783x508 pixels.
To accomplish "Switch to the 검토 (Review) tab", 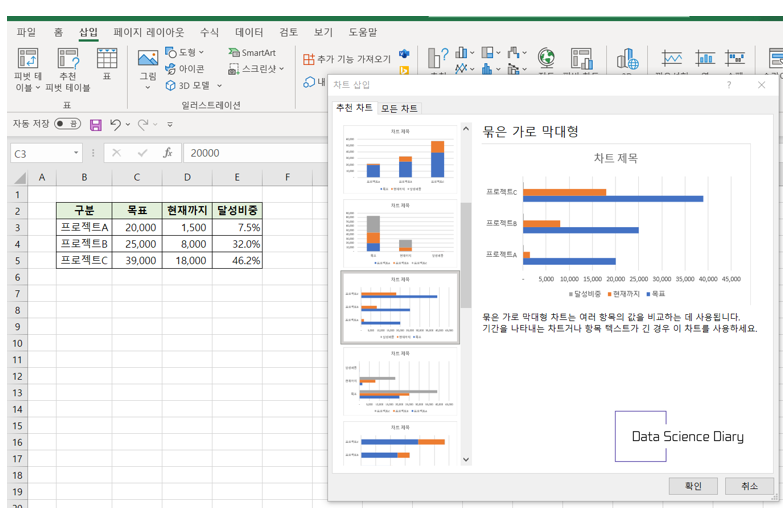I will (289, 32).
